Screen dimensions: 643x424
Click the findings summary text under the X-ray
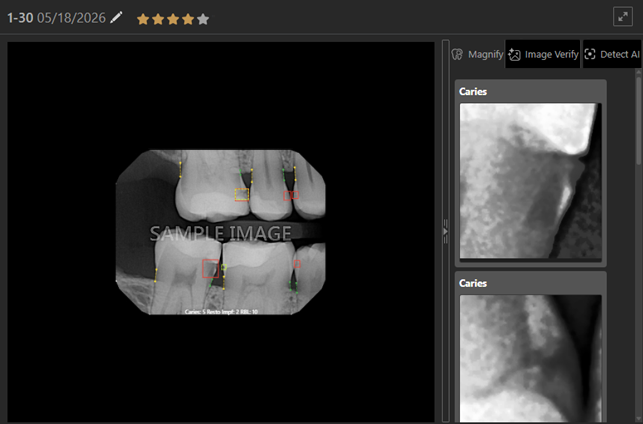(x=221, y=312)
